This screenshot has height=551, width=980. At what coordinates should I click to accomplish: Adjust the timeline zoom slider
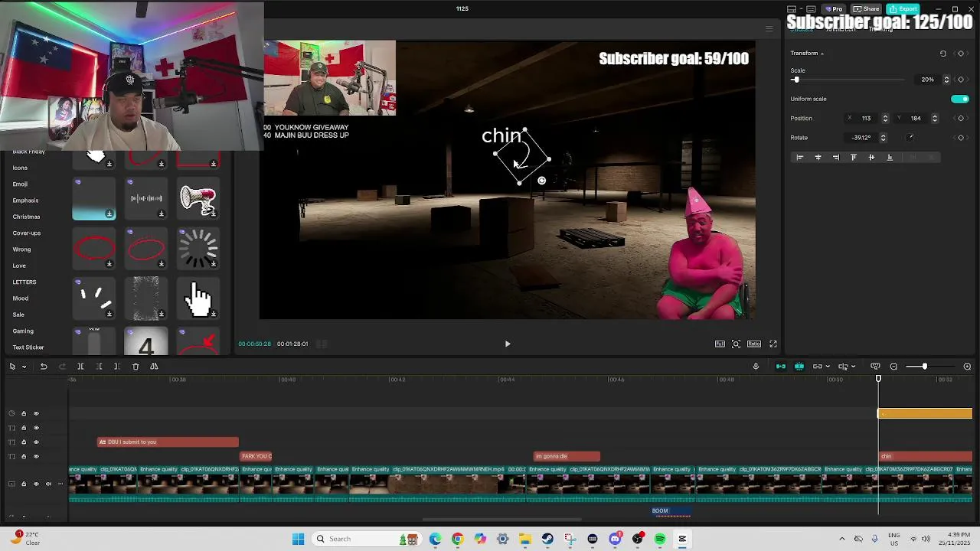925,367
